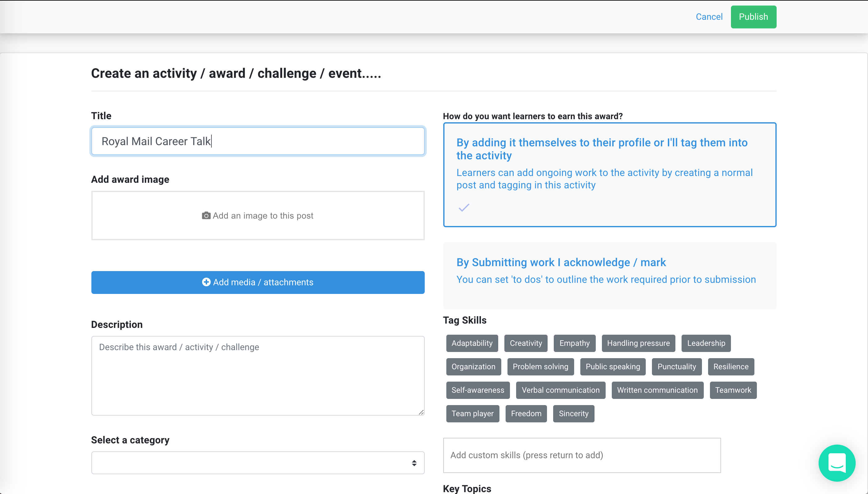Click Cancel link

[x=709, y=17]
